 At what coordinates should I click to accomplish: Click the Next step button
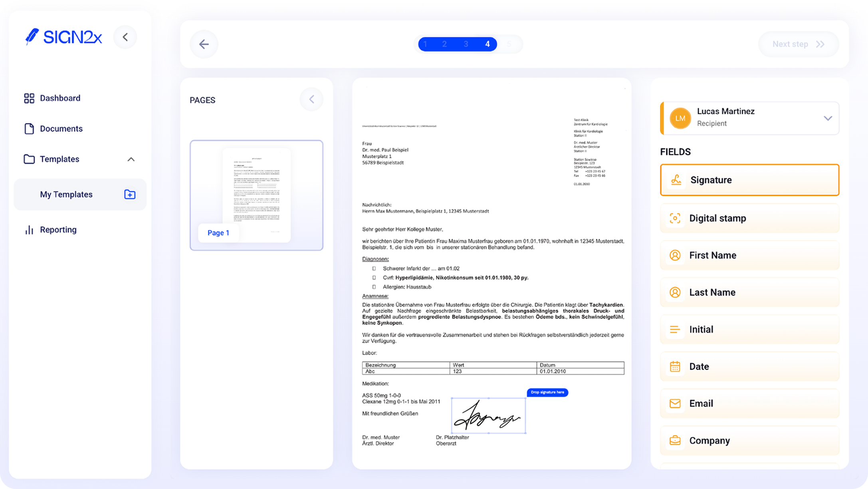(x=798, y=44)
